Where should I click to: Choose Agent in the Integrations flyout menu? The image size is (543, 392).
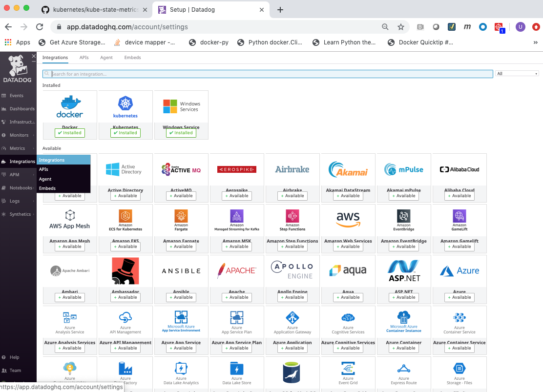point(63,179)
